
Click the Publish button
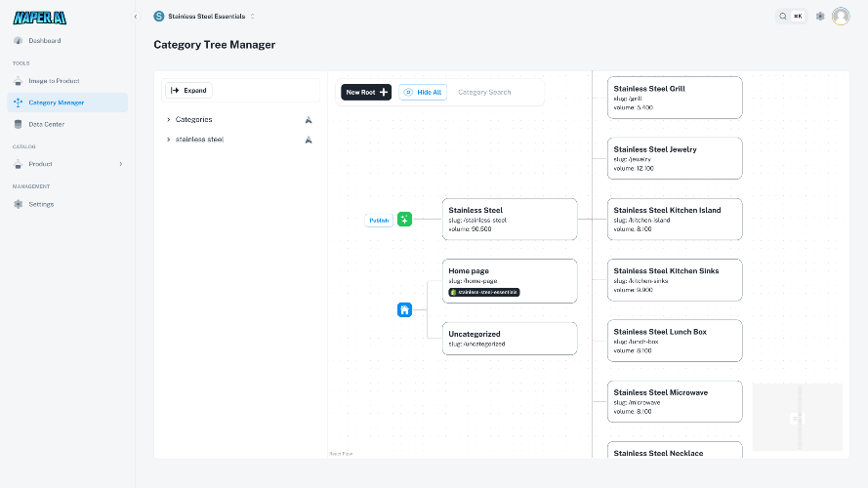tap(379, 221)
